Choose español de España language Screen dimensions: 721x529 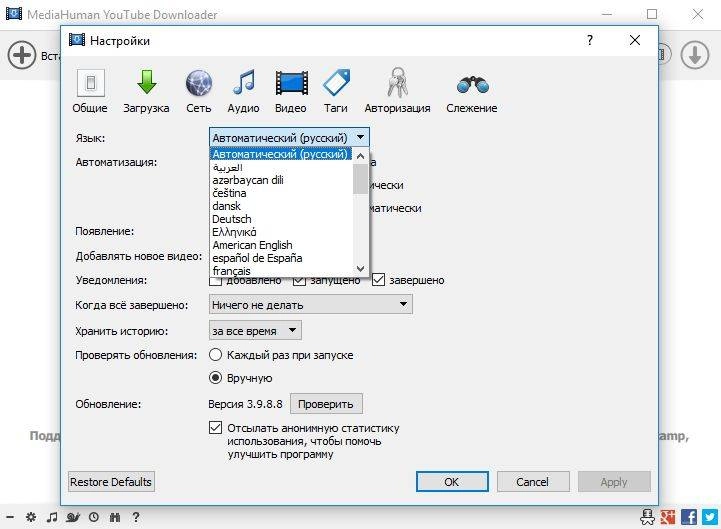click(280, 258)
